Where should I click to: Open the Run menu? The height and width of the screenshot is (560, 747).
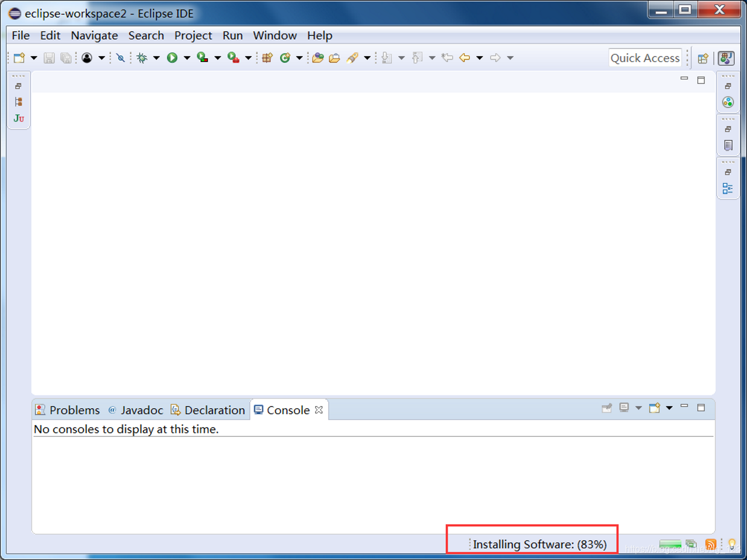pyautogui.click(x=232, y=36)
